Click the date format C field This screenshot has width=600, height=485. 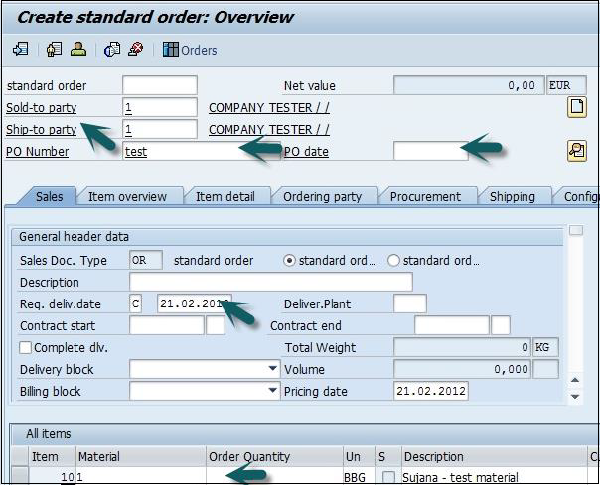tap(135, 304)
